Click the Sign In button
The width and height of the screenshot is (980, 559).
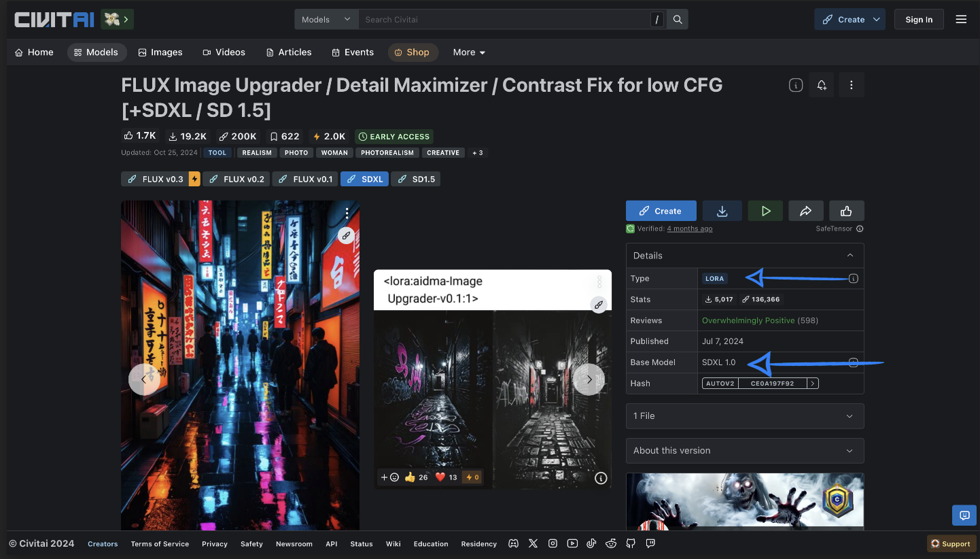click(918, 20)
